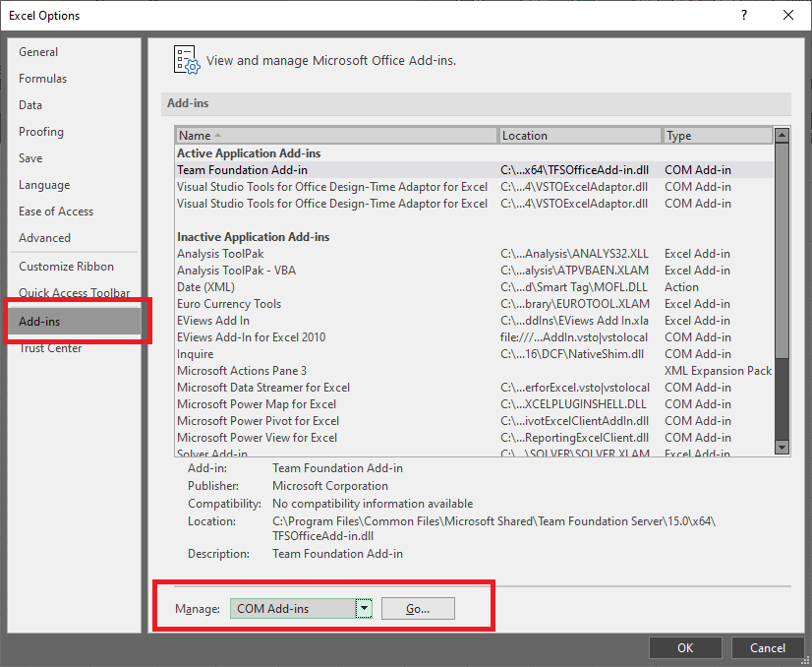Sort list by Location column header

tap(579, 136)
